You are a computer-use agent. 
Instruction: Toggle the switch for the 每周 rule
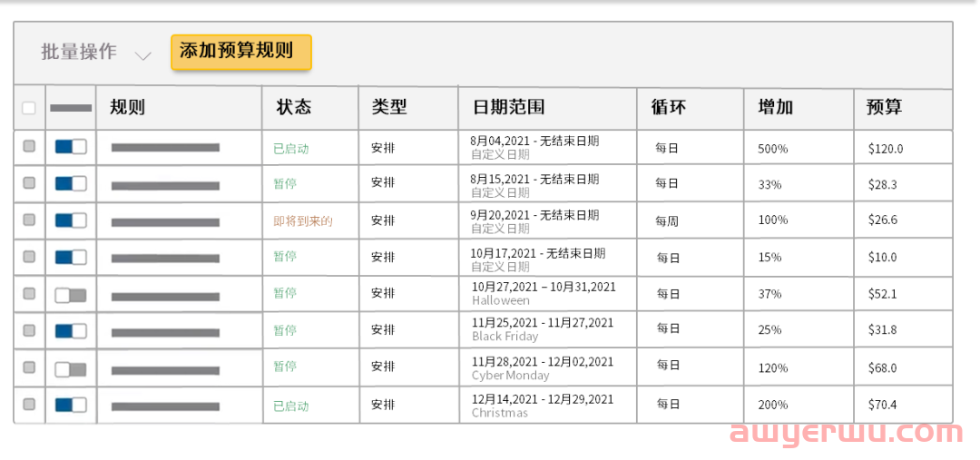point(71,220)
